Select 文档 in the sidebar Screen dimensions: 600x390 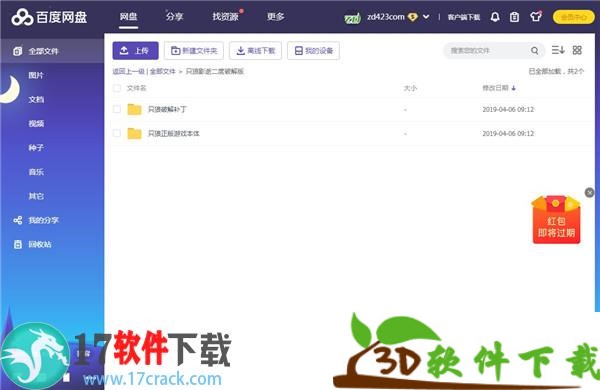(x=36, y=100)
